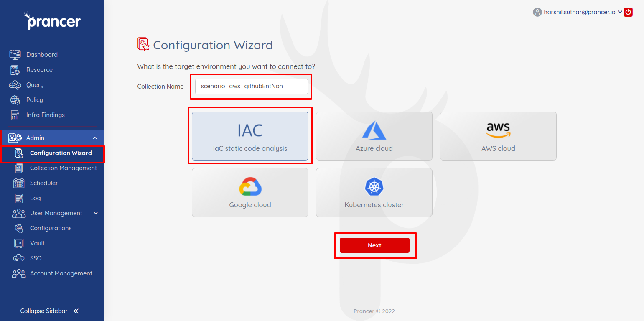This screenshot has width=644, height=321.
Task: Click the Resource icon in the sidebar
Action: (x=15, y=70)
